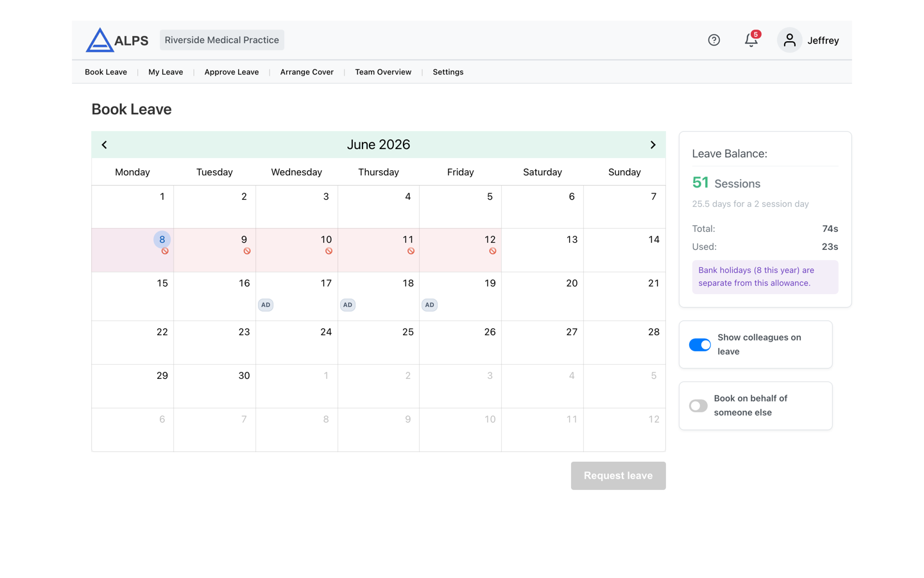
Task: Select Monday June 15
Action: point(133,297)
